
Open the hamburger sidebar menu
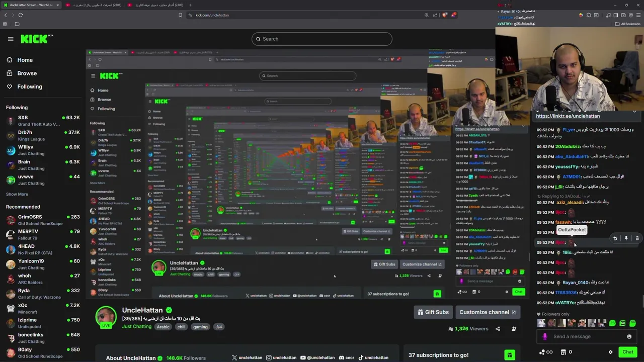[11, 39]
